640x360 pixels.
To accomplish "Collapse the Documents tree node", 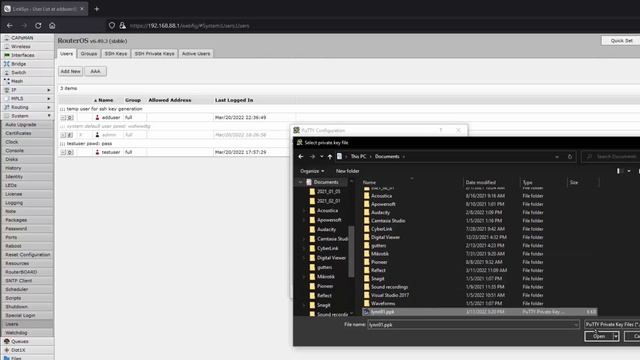I will (301, 182).
